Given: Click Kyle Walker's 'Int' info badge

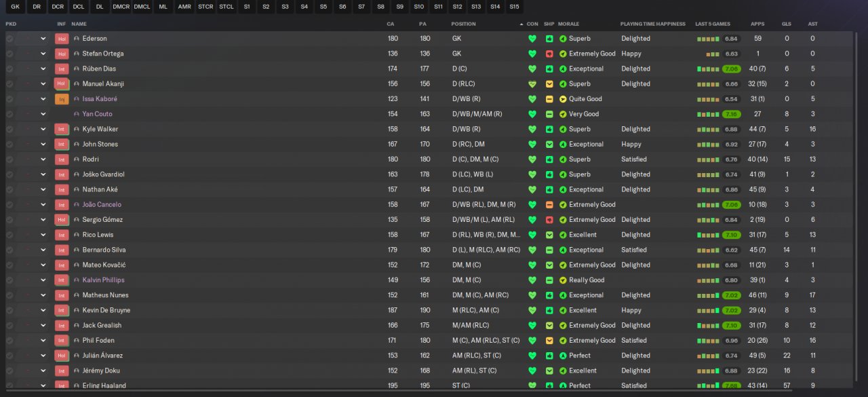Looking at the screenshot, I should point(62,129).
